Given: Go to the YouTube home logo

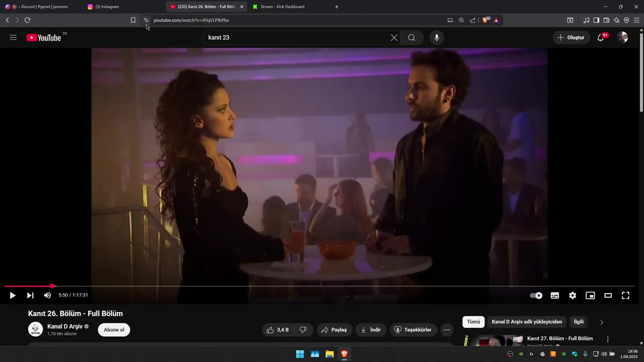Looking at the screenshot, I should pyautogui.click(x=44, y=38).
